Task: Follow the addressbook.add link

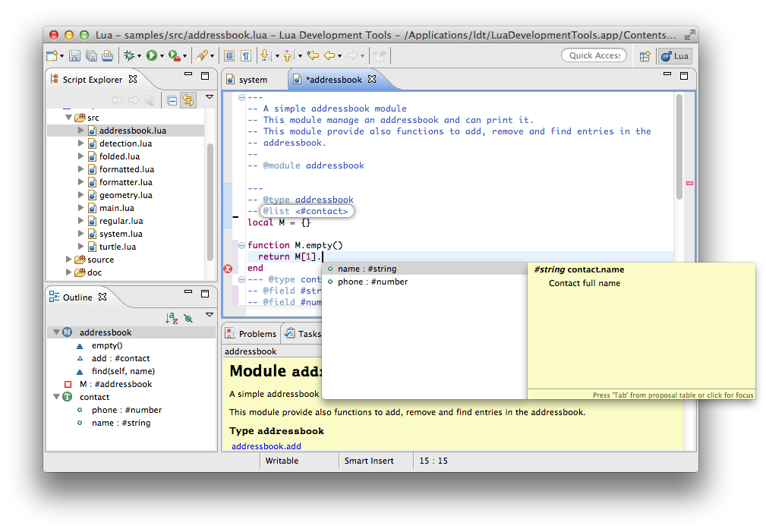Action: point(266,446)
